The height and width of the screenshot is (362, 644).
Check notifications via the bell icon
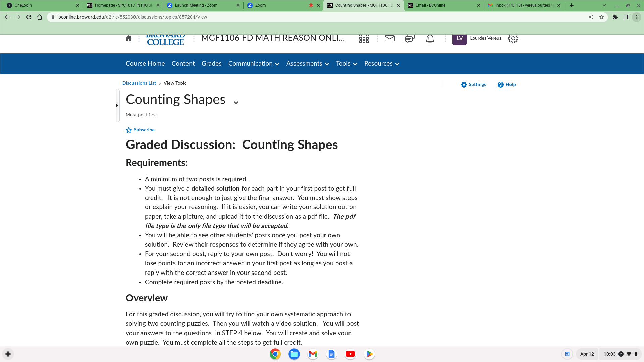(430, 39)
